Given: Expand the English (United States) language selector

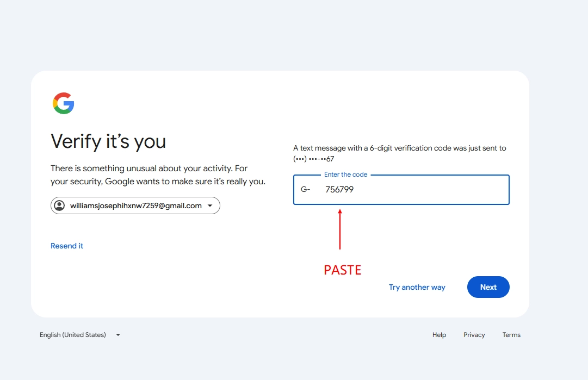Looking at the screenshot, I should click(80, 335).
